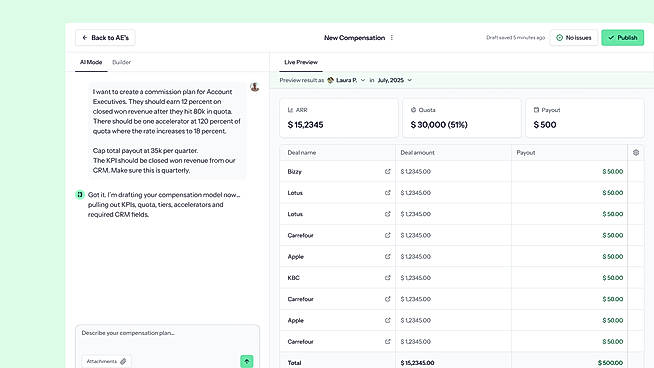
Task: Click the KBC deal name
Action: 293,278
